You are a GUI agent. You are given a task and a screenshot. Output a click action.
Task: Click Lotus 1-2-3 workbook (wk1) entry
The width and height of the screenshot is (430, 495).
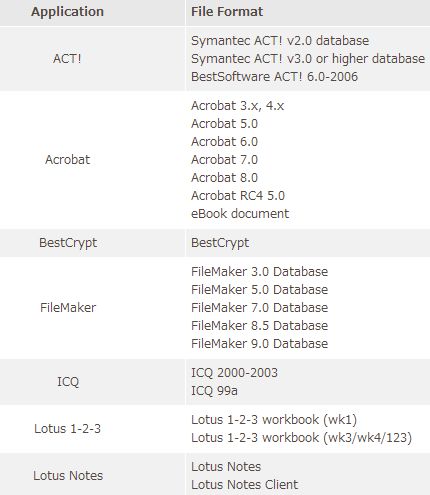pyautogui.click(x=274, y=420)
